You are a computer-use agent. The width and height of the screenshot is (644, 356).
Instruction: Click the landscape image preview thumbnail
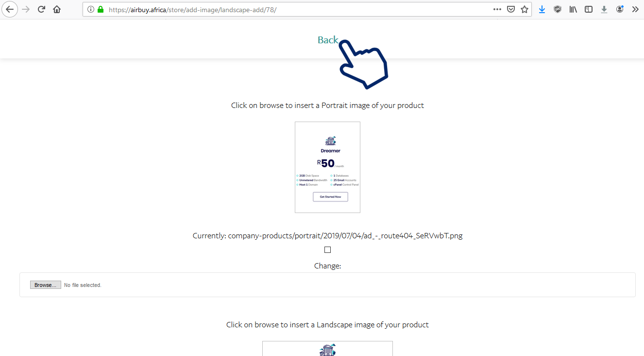(x=327, y=349)
